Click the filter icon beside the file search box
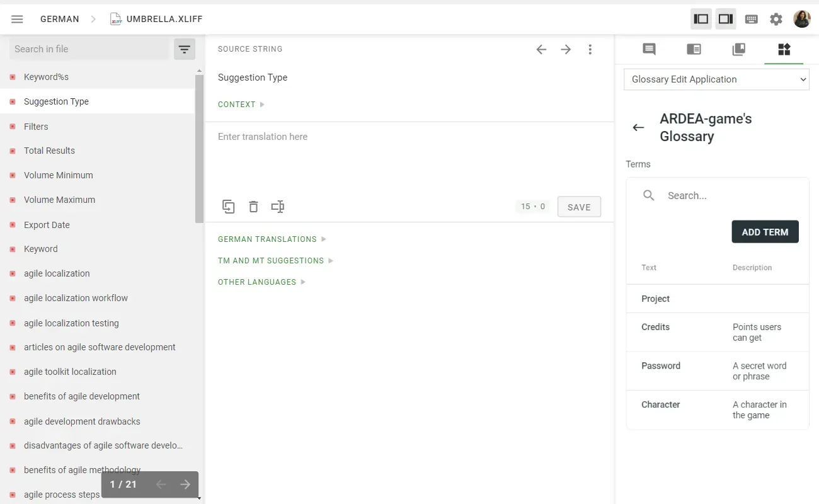Image resolution: width=819 pixels, height=504 pixels. pyautogui.click(x=184, y=49)
